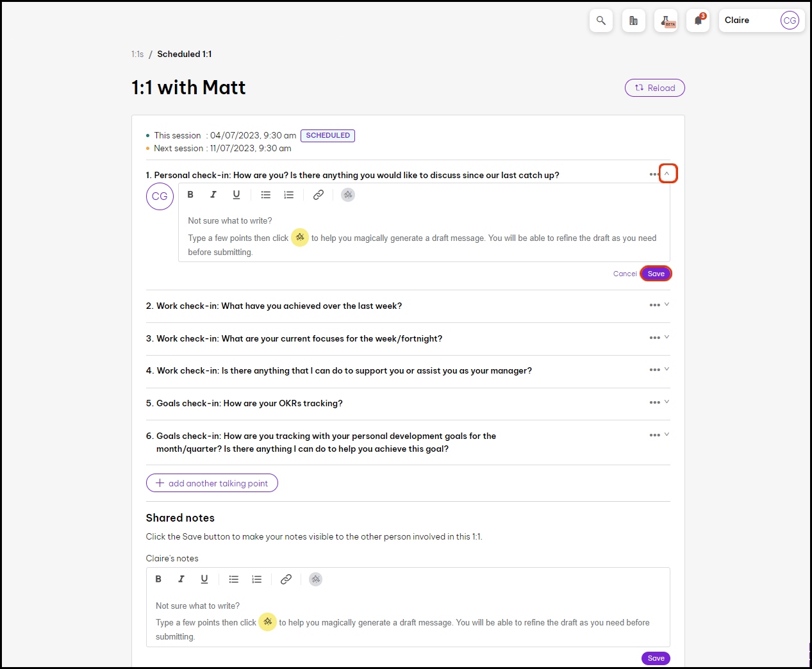Apply bold in the talking point editor
The height and width of the screenshot is (669, 812).
190,195
